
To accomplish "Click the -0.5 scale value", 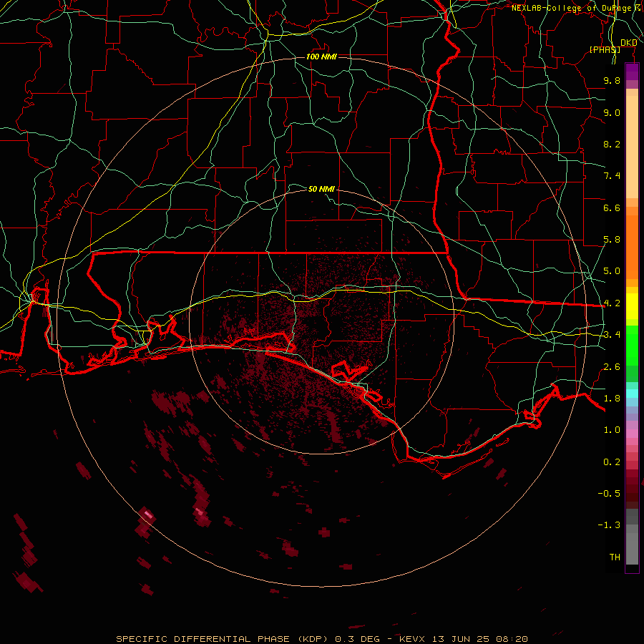I will click(609, 494).
